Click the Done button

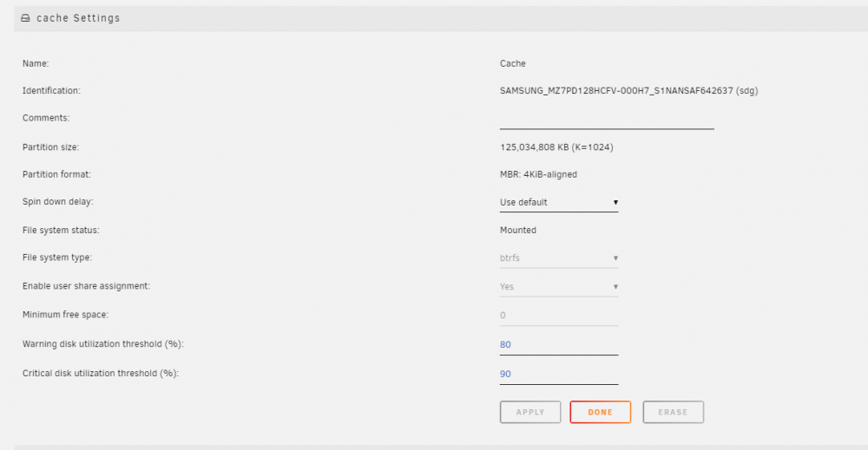click(600, 413)
